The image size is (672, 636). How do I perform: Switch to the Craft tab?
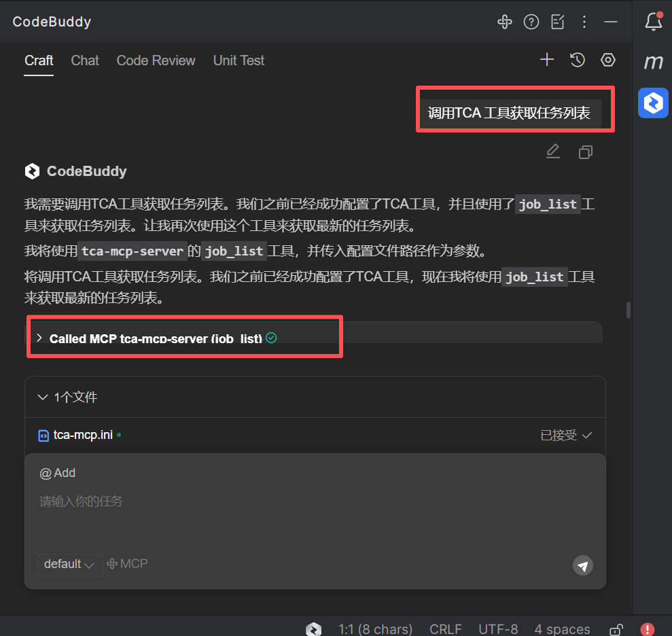[39, 60]
